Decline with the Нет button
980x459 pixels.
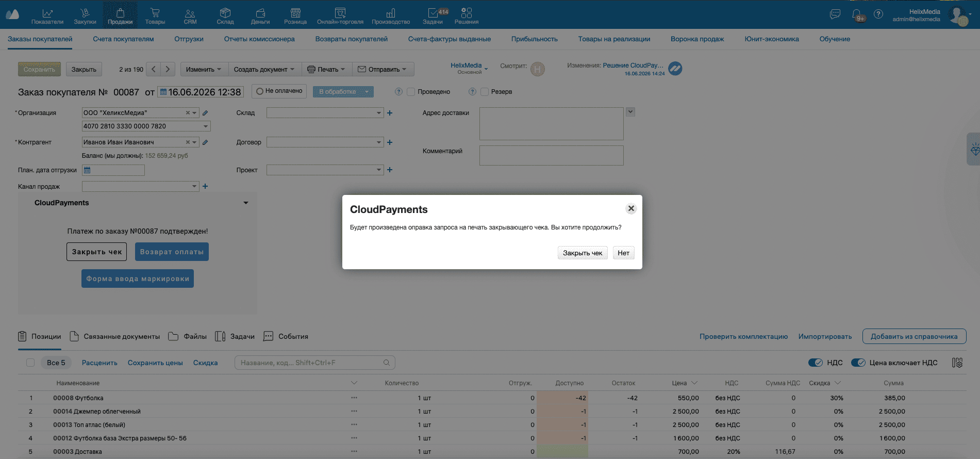click(623, 253)
